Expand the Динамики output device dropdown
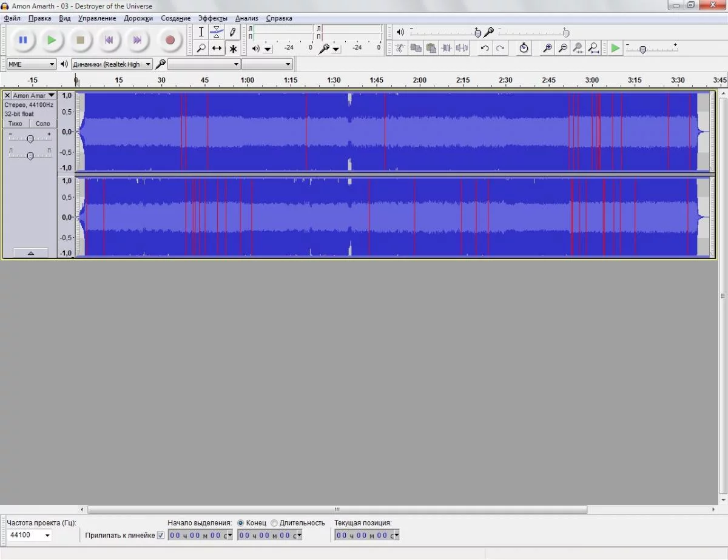This screenshot has height=560, width=728. tap(112, 64)
